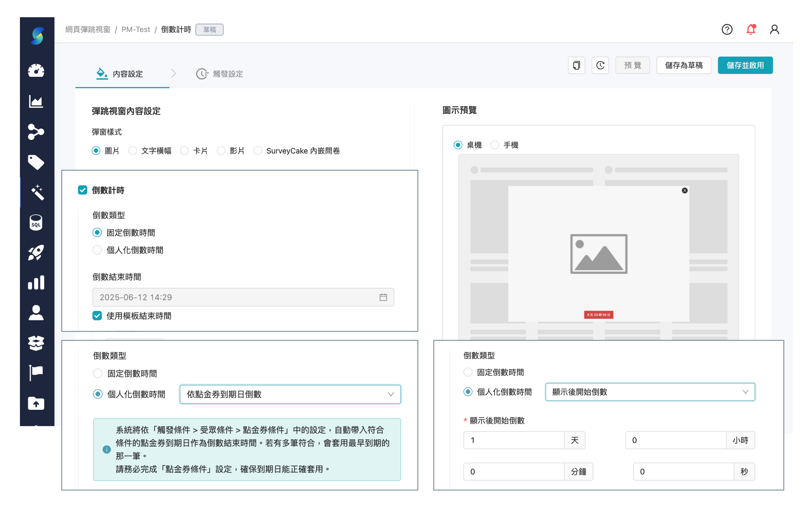Go back via the PM-Test breadcrumb

(x=136, y=29)
